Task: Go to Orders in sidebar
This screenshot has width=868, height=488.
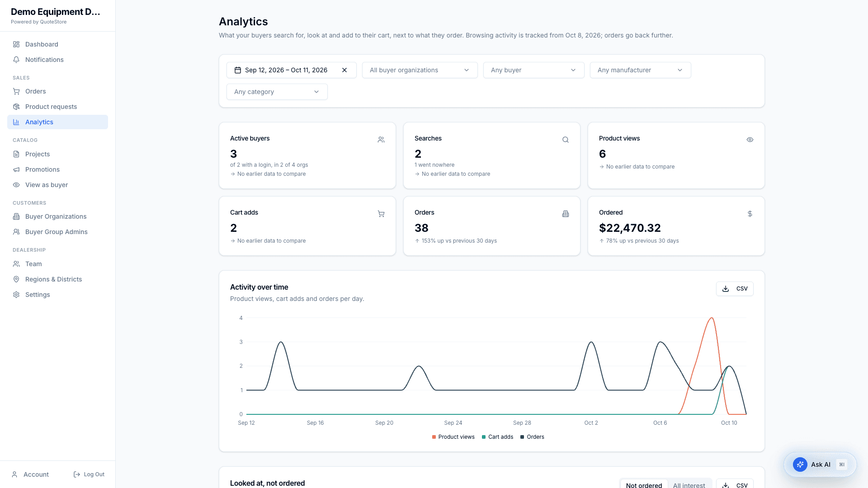Action: [57, 91]
